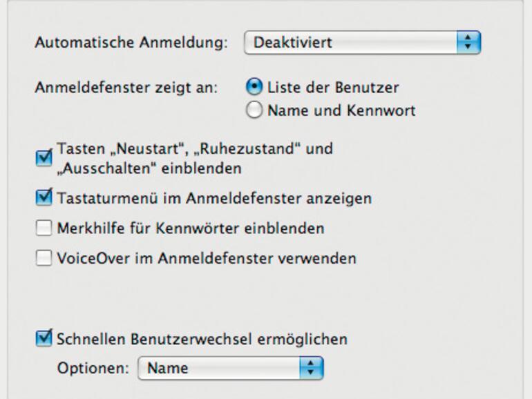Tick the VoiceOver im Anmeldefenster checkbox

tap(44, 259)
